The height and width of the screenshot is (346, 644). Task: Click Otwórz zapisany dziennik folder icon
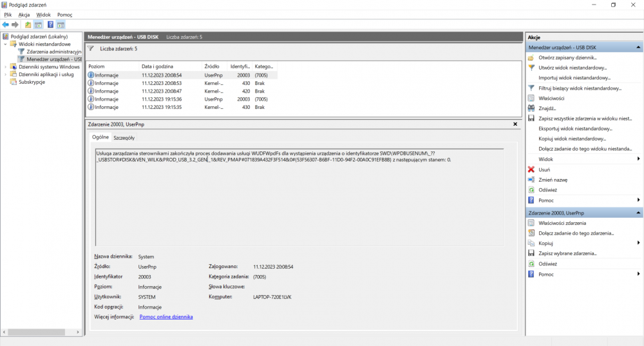[x=531, y=57]
